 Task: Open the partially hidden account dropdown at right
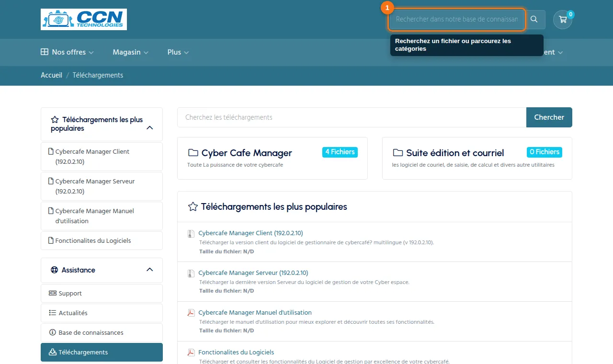(x=554, y=52)
